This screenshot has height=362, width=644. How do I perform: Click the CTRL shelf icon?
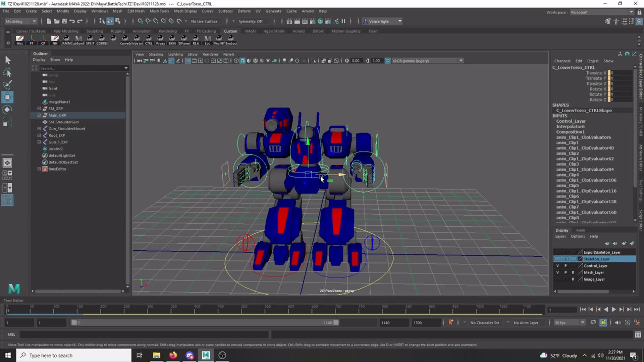pyautogui.click(x=149, y=40)
